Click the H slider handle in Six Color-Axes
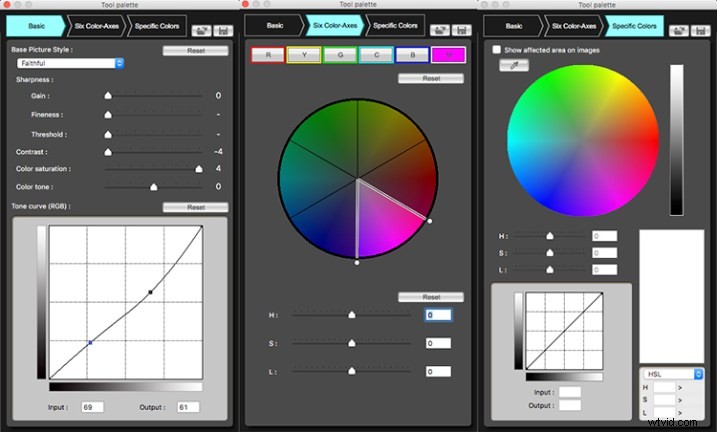717x432 pixels. click(352, 315)
